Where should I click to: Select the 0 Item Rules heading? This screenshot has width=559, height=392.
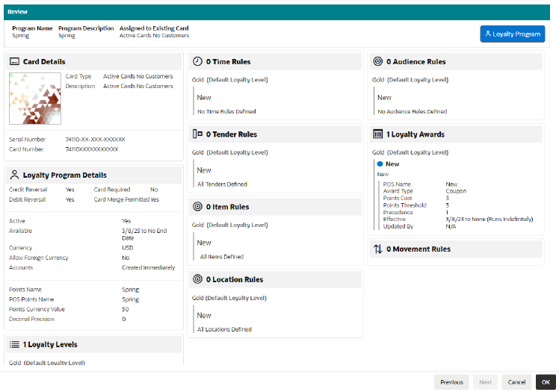point(227,207)
